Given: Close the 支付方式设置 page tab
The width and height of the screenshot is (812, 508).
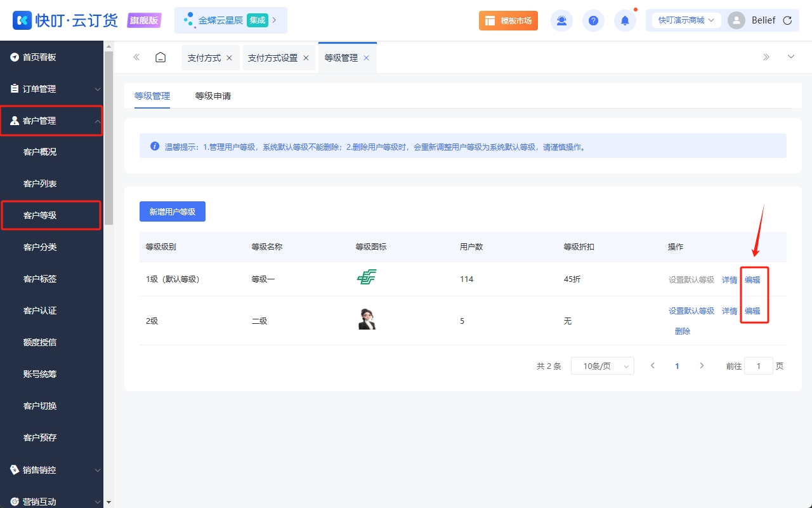Looking at the screenshot, I should click(306, 58).
